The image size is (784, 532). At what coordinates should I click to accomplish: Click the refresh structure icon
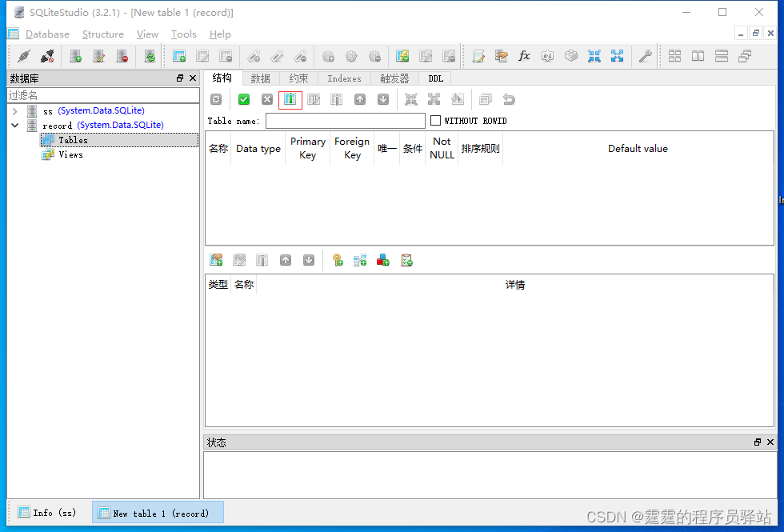(216, 99)
